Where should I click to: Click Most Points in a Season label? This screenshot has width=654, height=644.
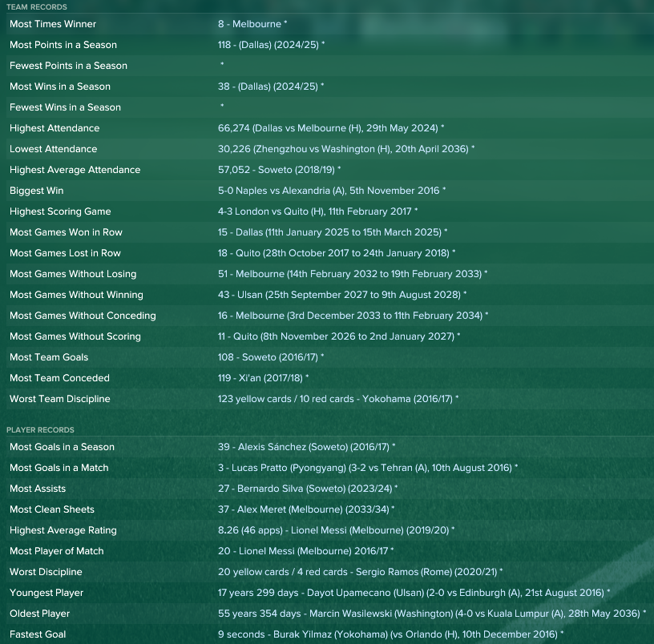[63, 45]
